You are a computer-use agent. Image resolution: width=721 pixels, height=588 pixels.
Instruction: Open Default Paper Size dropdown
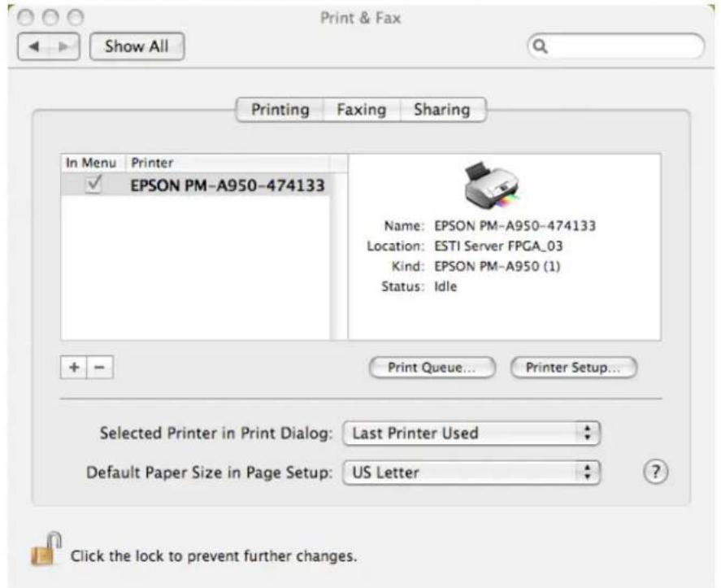pos(471,473)
